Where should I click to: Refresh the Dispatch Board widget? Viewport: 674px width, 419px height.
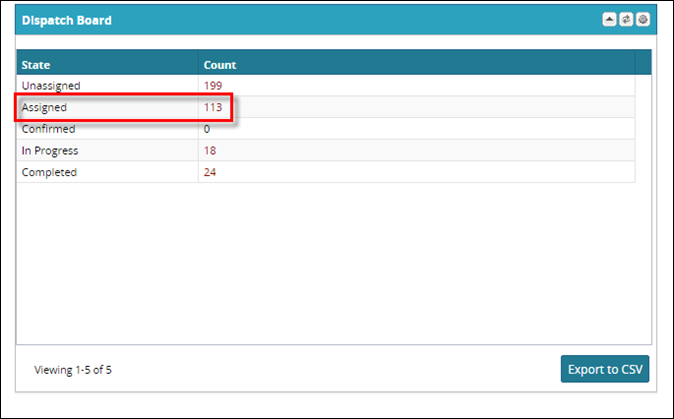[x=626, y=20]
